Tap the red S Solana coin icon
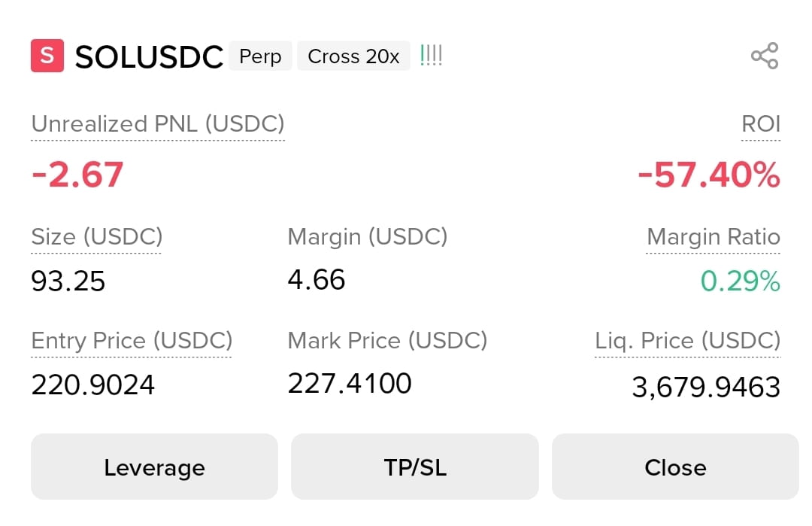The width and height of the screenshot is (812, 526). click(47, 56)
